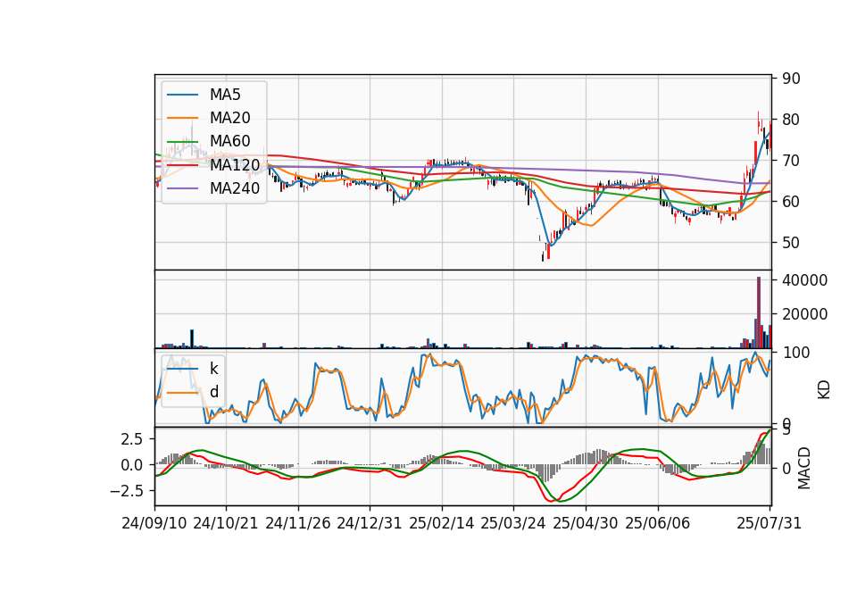Viewport: 857px width, 616px height.
Task: Click the MA60 legend label
Action: 229,141
